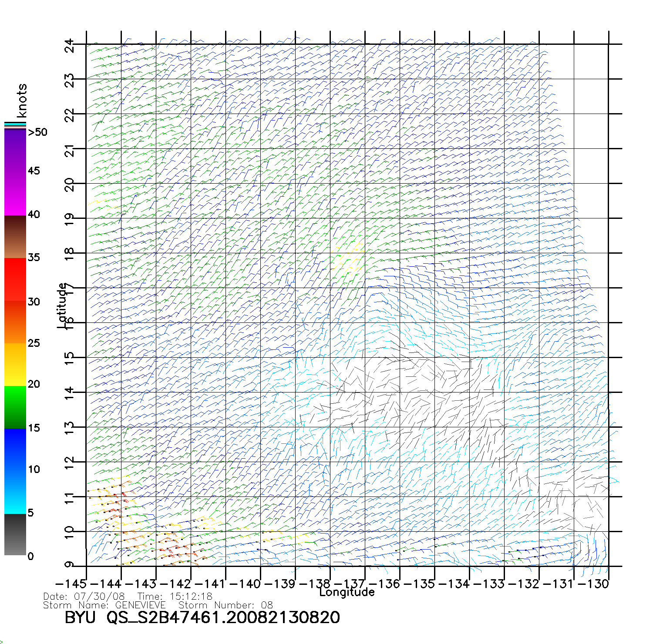
Task: Select the green 15-20 knots legend band
Action: [x=15, y=407]
